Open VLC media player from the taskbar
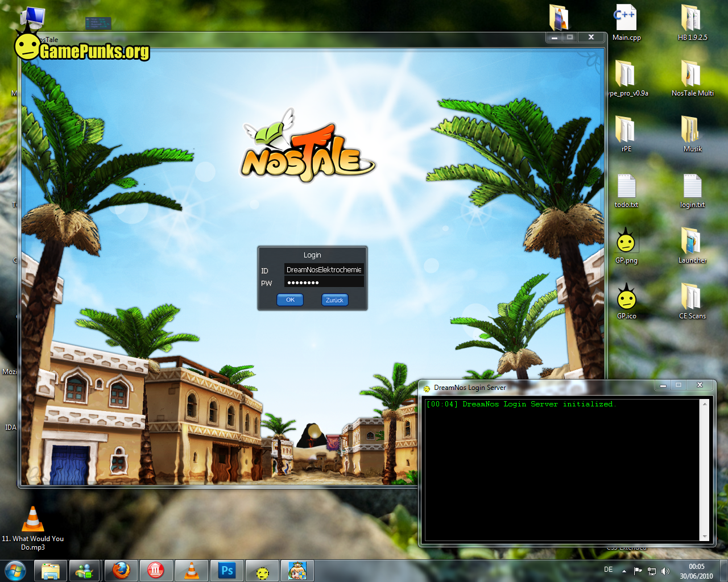 (192, 571)
